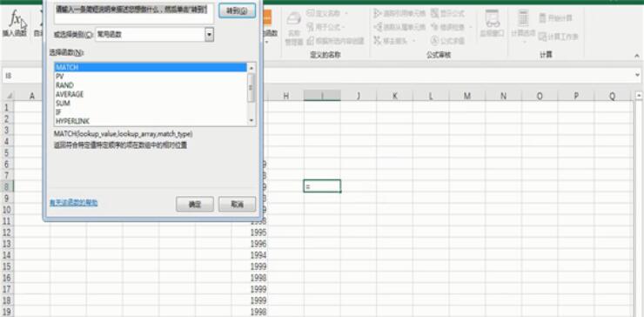Click the cell with 1996 in row 13
644x317 pixels.
point(249,244)
